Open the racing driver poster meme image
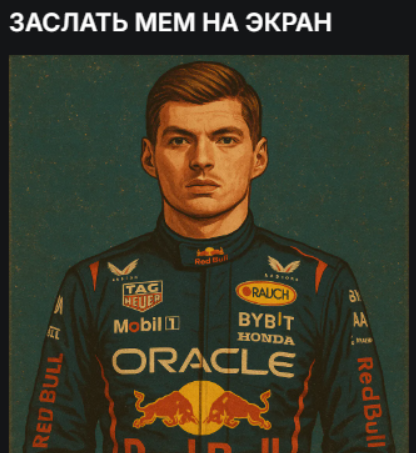This screenshot has height=453, width=416. tap(209, 254)
